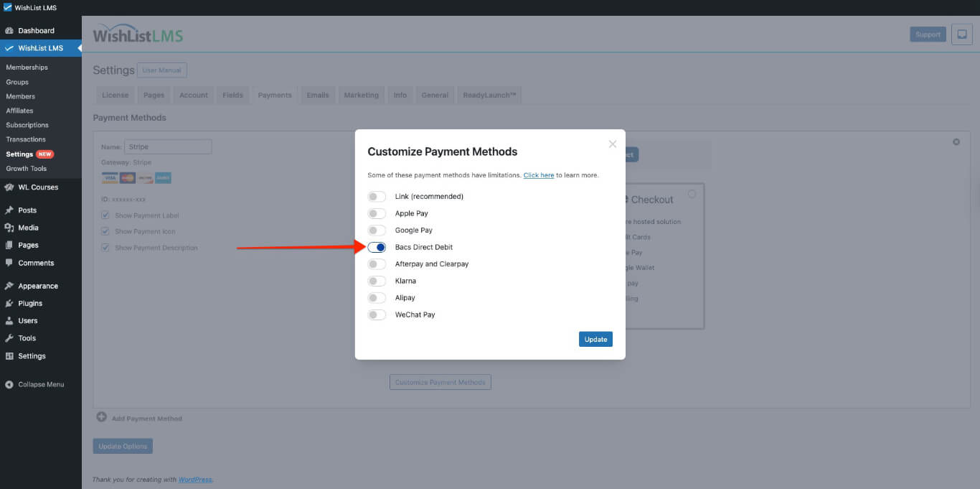Open the "Click here" limitations link

click(538, 175)
